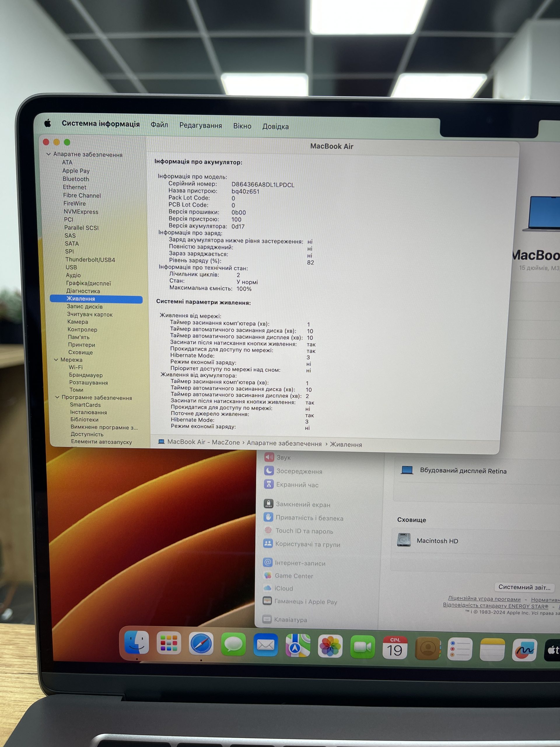Open Maps app in the Dock
The image size is (560, 747).
(x=298, y=646)
